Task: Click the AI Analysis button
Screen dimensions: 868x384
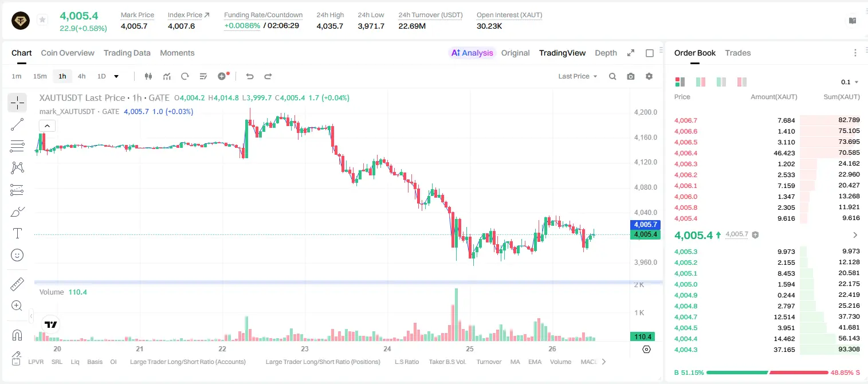Action: point(472,53)
